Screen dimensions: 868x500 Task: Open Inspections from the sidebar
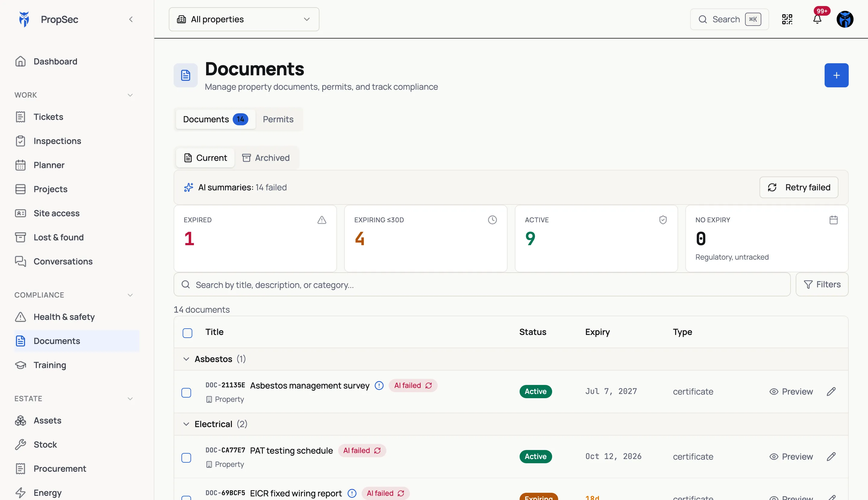point(77,141)
